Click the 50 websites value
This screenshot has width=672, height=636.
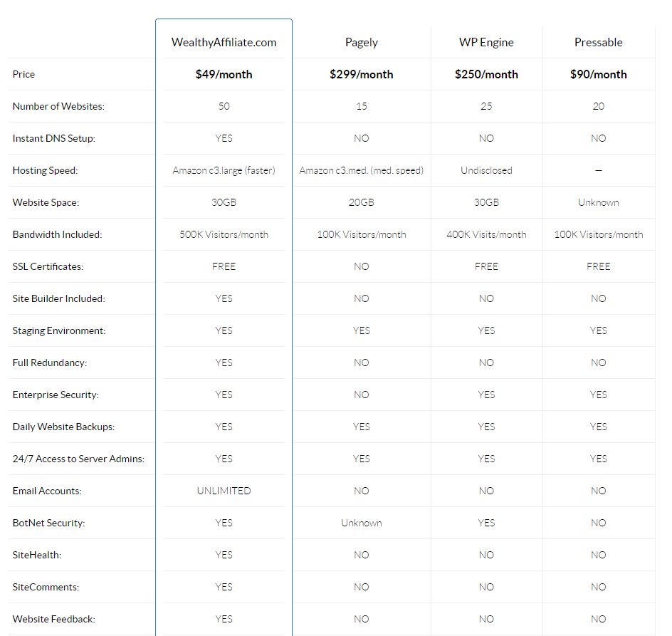224,106
